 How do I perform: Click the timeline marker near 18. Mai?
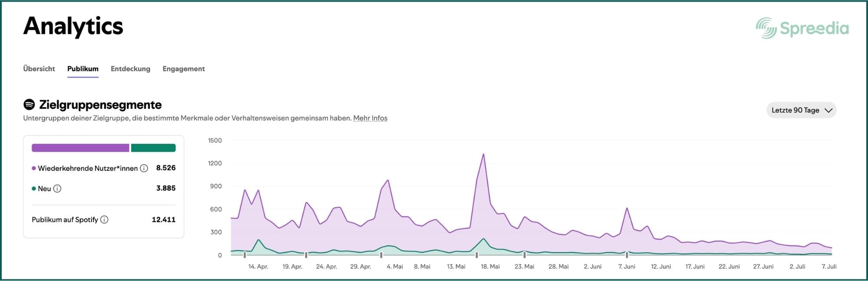coord(477,255)
